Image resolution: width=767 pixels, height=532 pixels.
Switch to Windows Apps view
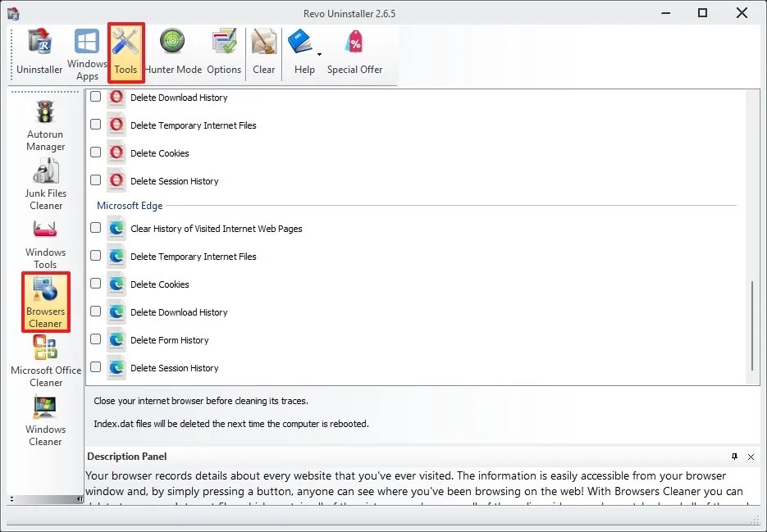pos(86,52)
